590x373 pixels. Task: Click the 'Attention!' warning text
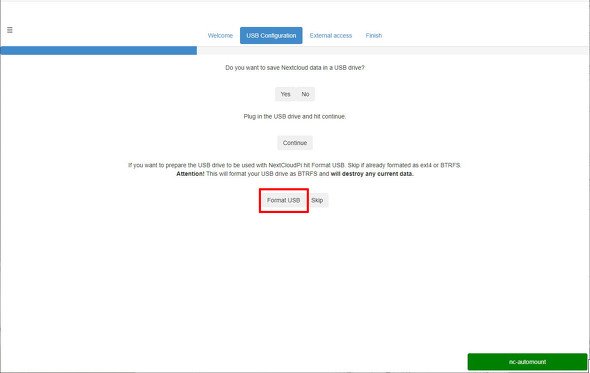pyautogui.click(x=190, y=174)
